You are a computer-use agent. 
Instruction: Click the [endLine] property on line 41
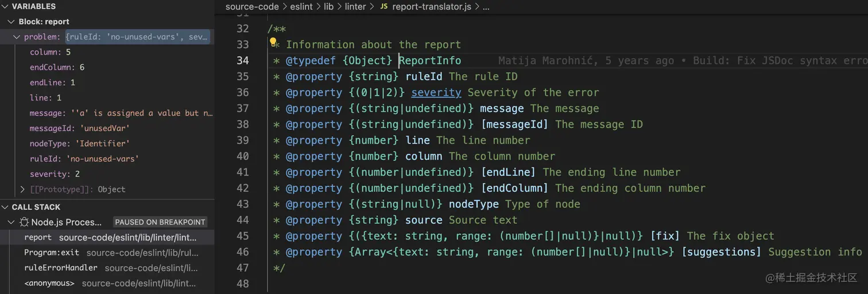(508, 172)
